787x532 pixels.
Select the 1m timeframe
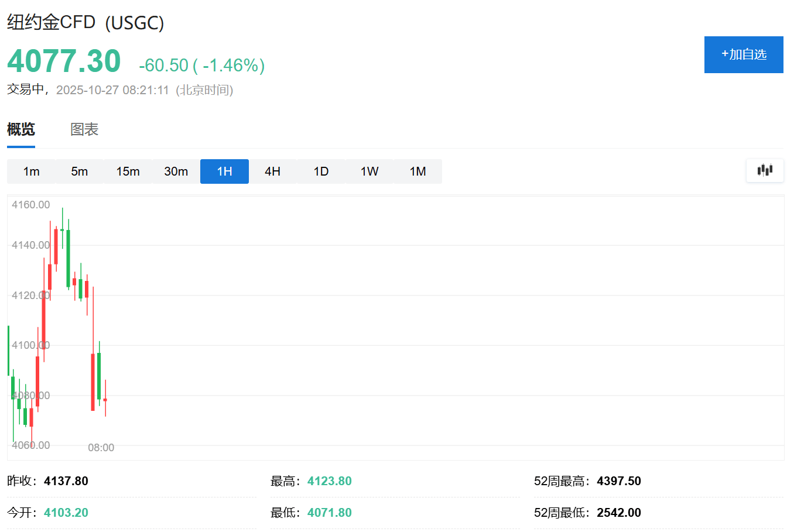[x=32, y=171]
